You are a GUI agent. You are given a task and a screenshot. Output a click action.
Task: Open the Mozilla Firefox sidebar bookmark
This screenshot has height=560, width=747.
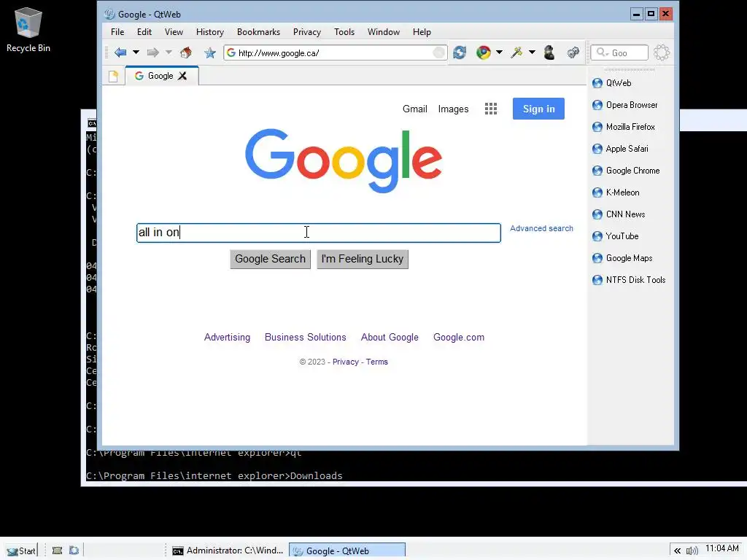pos(623,127)
